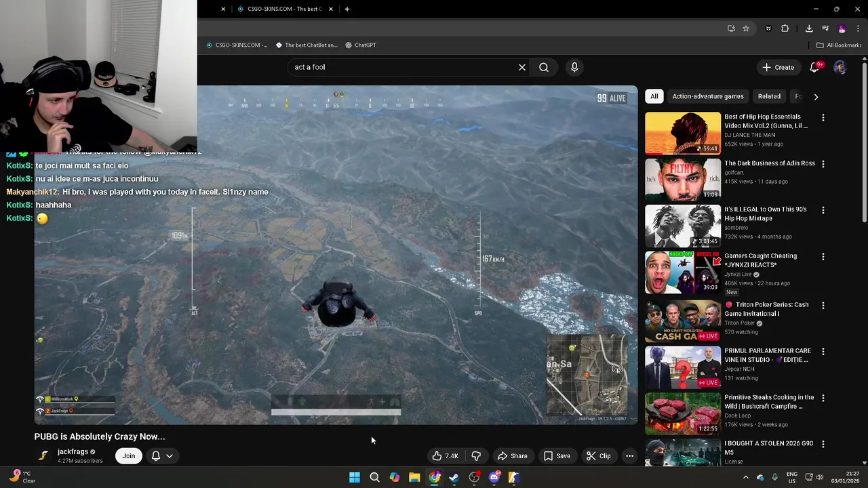Open the jackfrags channel avatar

tap(43, 456)
